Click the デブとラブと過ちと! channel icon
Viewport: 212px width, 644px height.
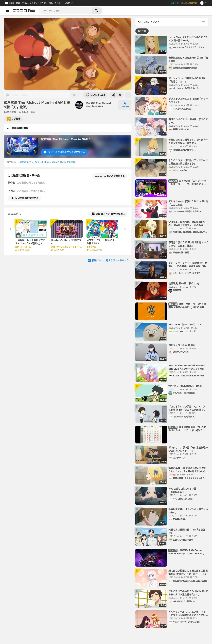click(x=170, y=109)
